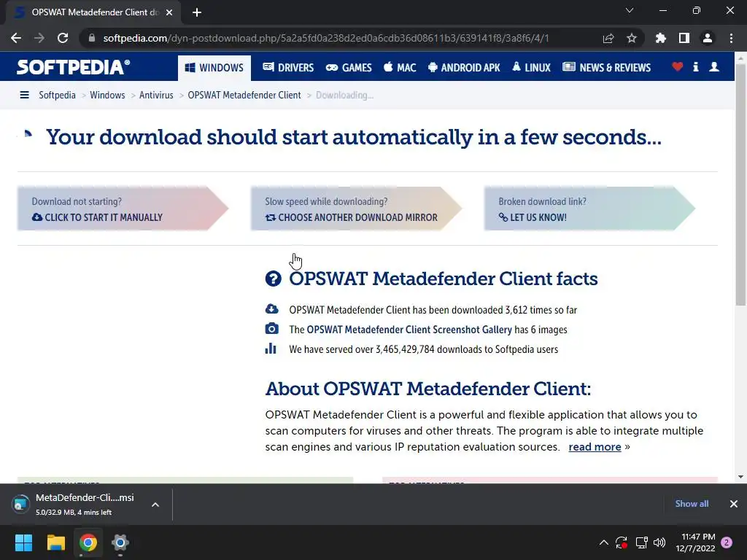Open the Softpedia user account icon
747x560 pixels.
pos(714,66)
